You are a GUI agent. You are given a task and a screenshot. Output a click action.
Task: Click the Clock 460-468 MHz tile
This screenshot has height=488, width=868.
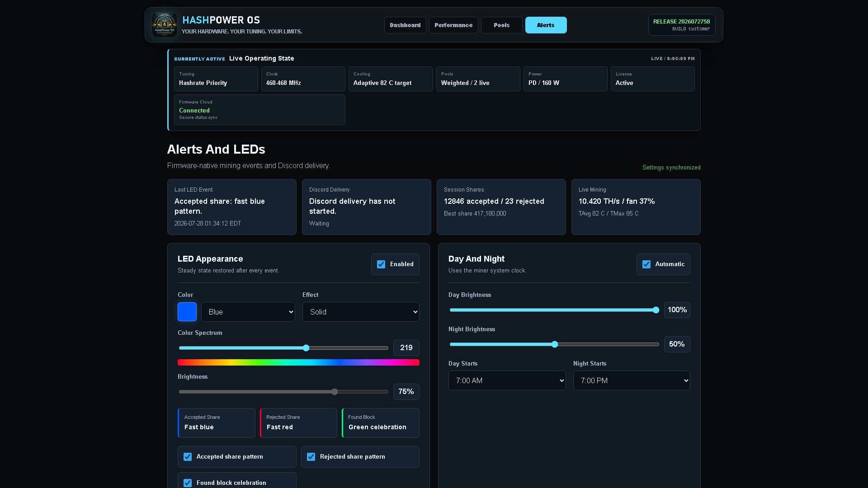click(303, 79)
